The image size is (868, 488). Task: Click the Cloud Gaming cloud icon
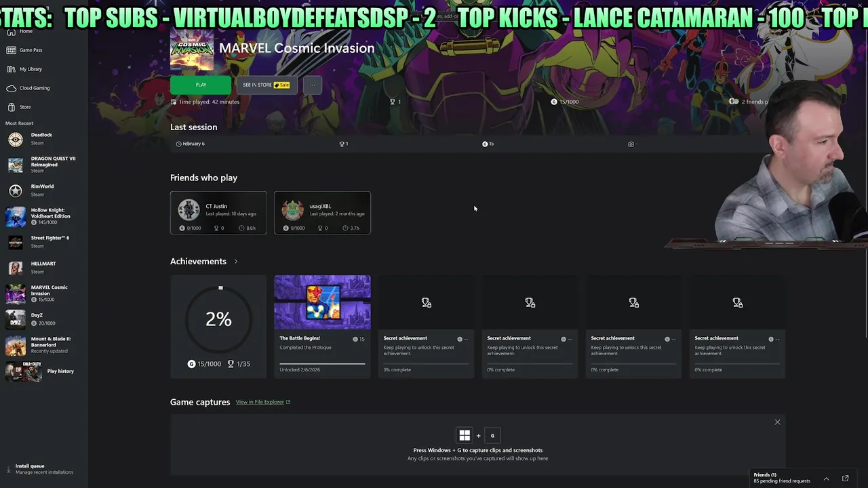point(11,88)
